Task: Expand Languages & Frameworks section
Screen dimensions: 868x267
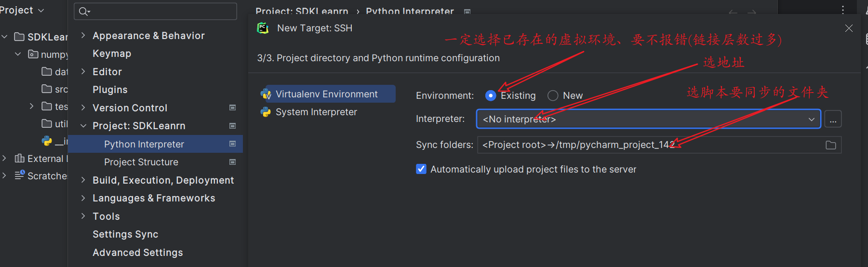Action: coord(83,198)
